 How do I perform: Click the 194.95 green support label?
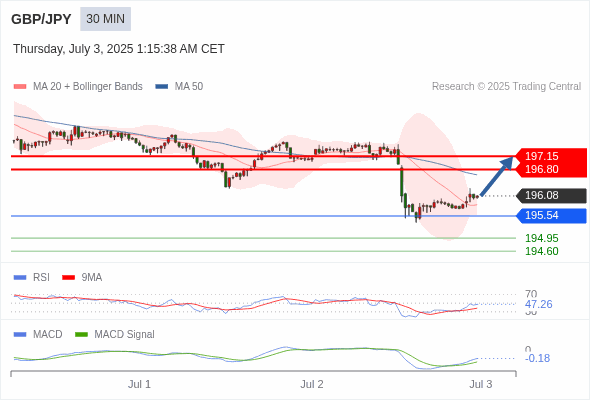(542, 238)
